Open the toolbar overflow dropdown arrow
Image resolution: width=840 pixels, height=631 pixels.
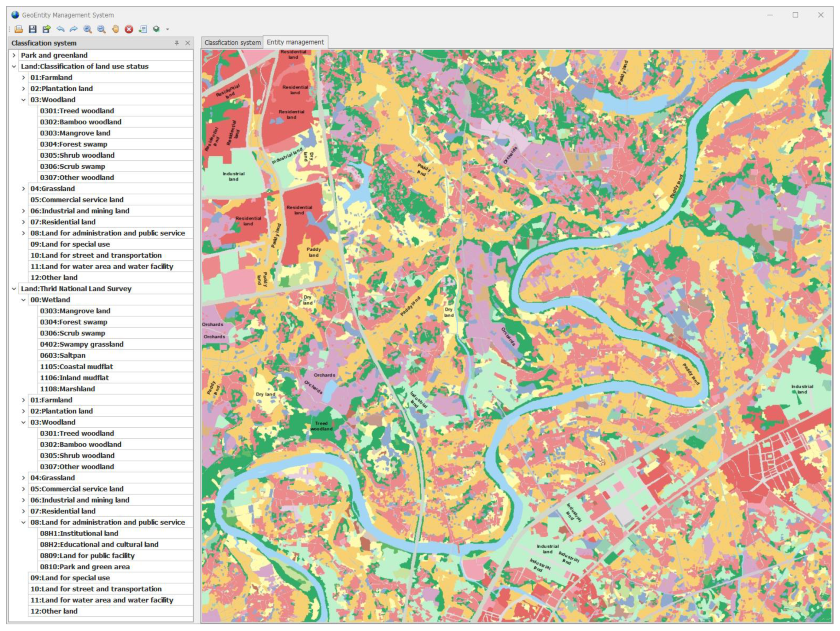(167, 29)
